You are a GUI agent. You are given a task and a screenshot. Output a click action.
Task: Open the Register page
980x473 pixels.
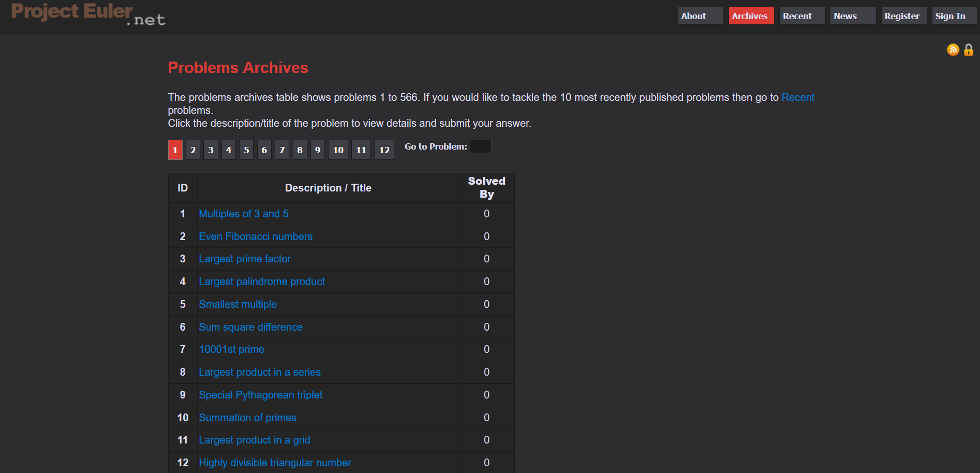903,16
